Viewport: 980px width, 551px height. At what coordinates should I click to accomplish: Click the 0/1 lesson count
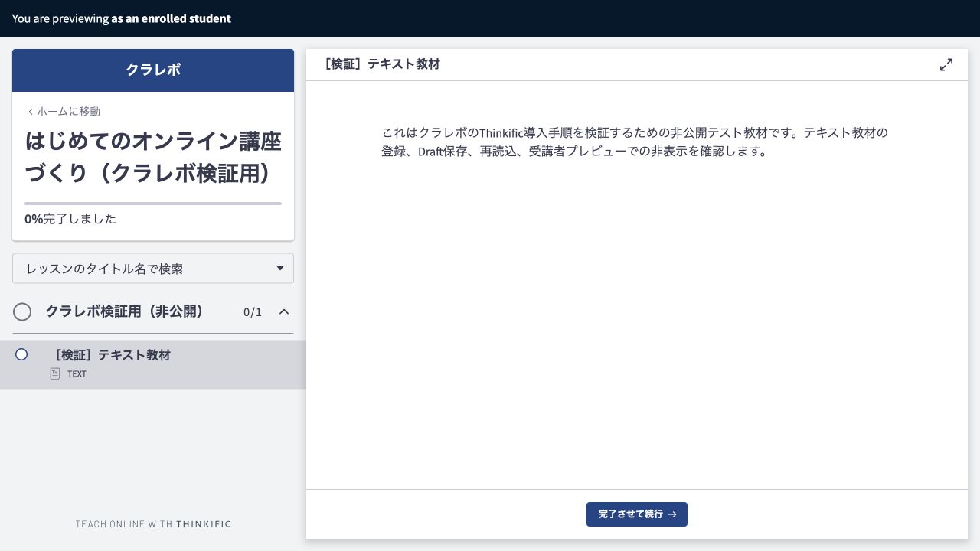coord(253,312)
